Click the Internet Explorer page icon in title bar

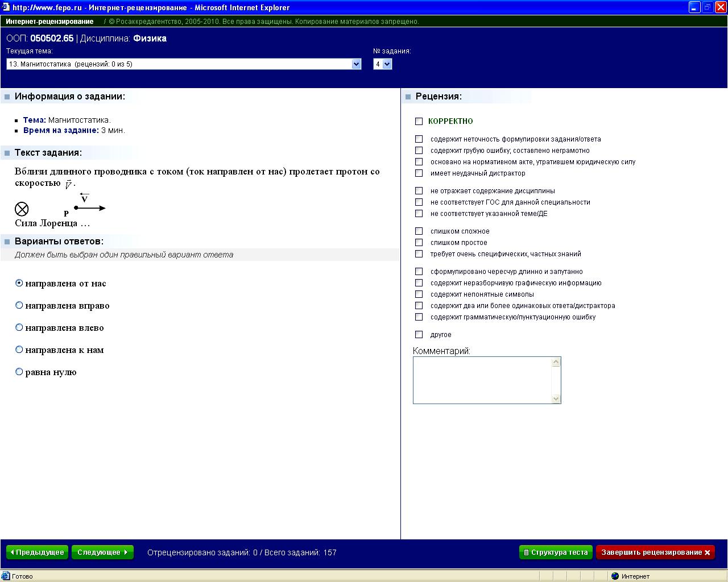click(6, 7)
